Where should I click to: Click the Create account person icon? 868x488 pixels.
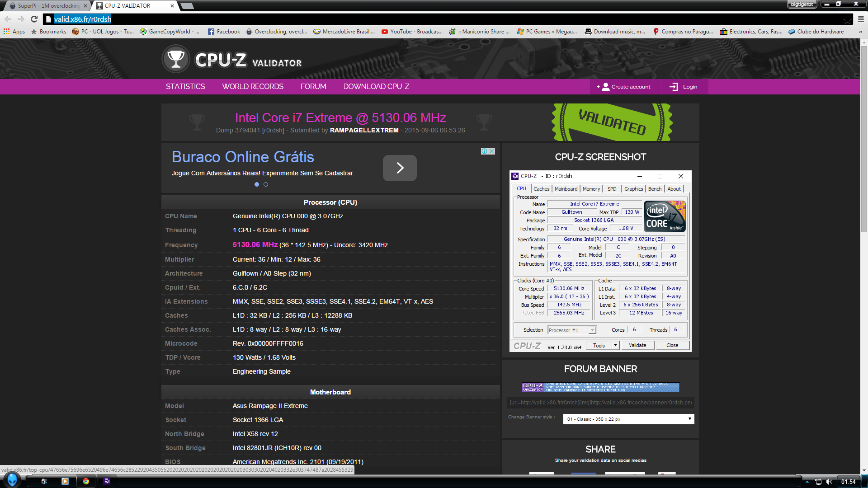[x=606, y=87]
